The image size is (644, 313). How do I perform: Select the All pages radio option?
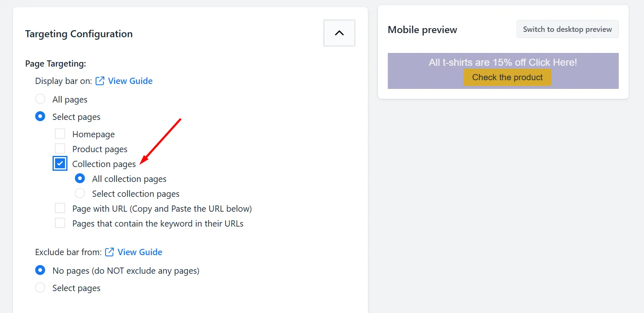(40, 99)
